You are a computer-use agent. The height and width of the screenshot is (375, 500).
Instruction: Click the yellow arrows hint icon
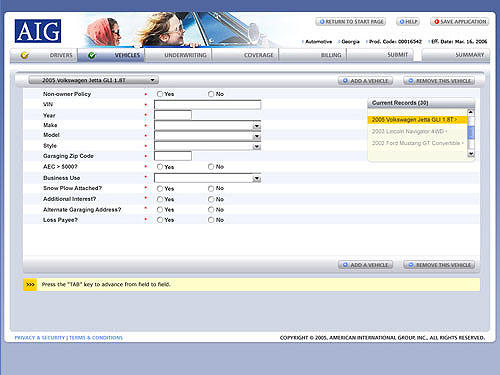click(x=30, y=284)
